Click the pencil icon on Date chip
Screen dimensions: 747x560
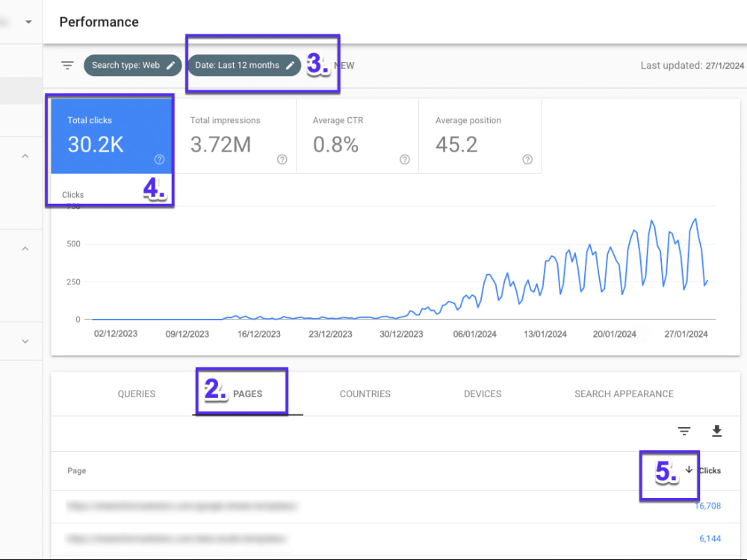(290, 66)
